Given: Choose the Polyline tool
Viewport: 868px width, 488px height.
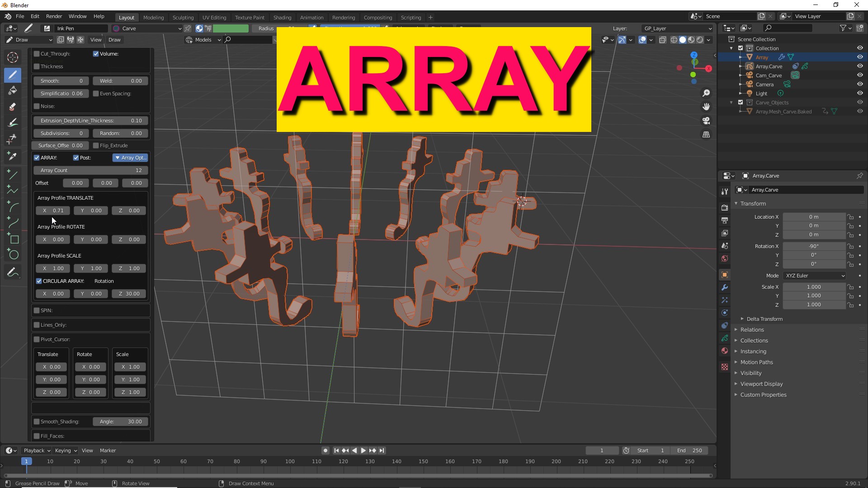Looking at the screenshot, I should (13, 190).
